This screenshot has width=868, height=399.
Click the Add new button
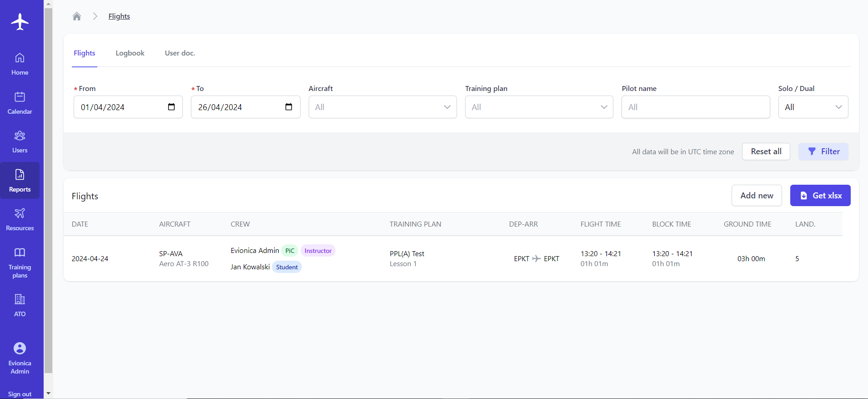[757, 196]
